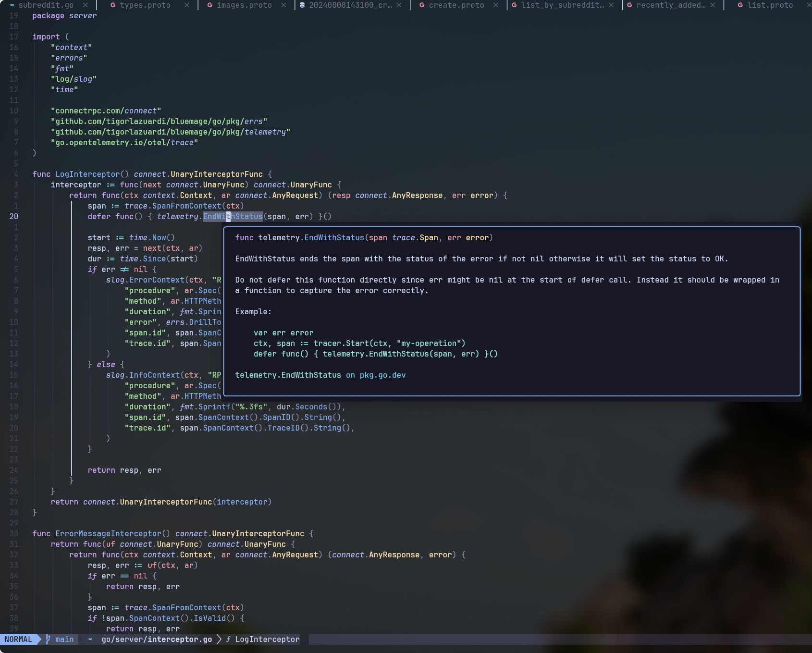Viewport: 812px width, 653px height.
Task: Click 'dur := time.Since(start)' line
Action: click(143, 259)
